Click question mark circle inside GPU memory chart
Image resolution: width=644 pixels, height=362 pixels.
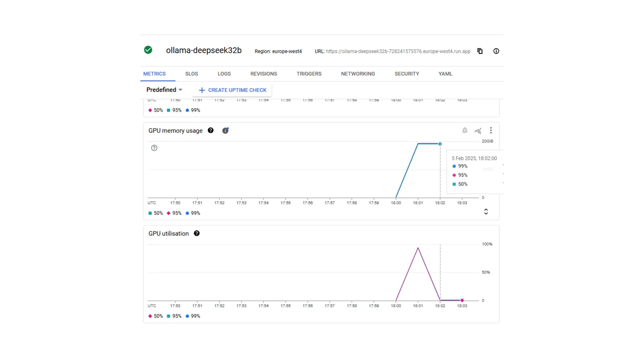point(154,148)
